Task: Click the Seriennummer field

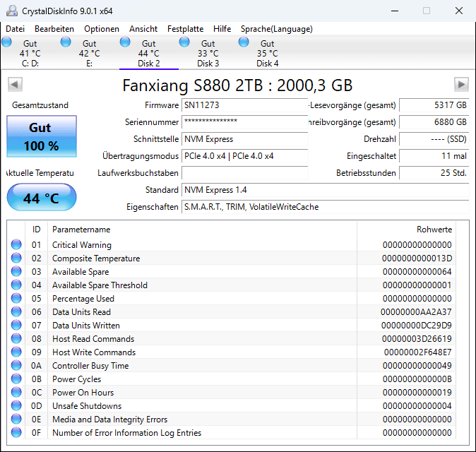Action: [244, 122]
